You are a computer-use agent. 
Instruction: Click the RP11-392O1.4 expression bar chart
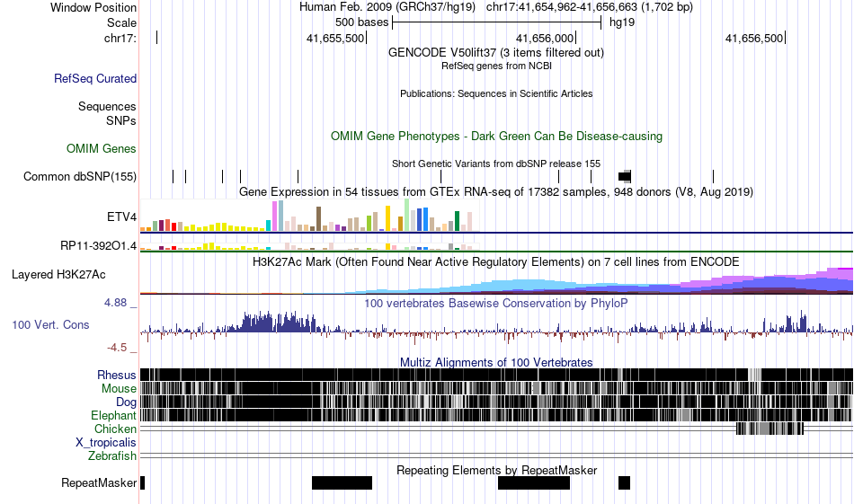[309, 246]
